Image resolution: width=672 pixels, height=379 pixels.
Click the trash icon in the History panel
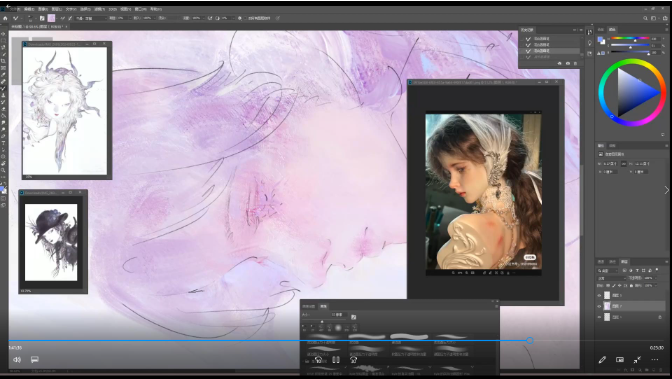(x=576, y=63)
